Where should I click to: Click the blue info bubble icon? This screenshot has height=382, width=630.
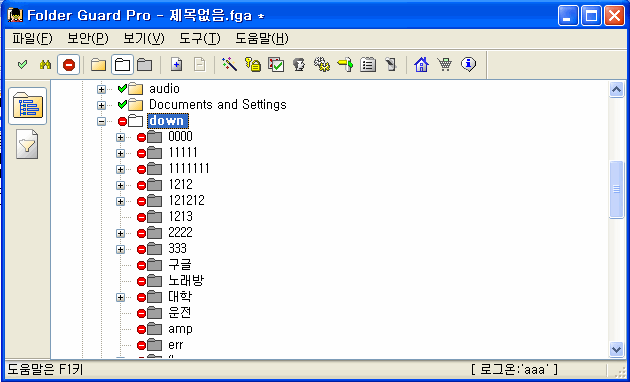[468, 65]
